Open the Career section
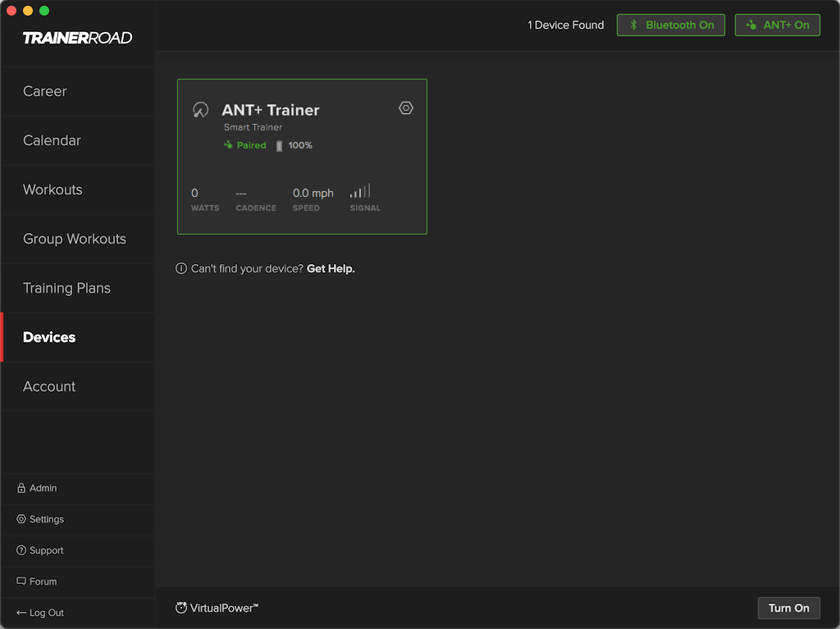Image resolution: width=840 pixels, height=629 pixels. pos(78,92)
